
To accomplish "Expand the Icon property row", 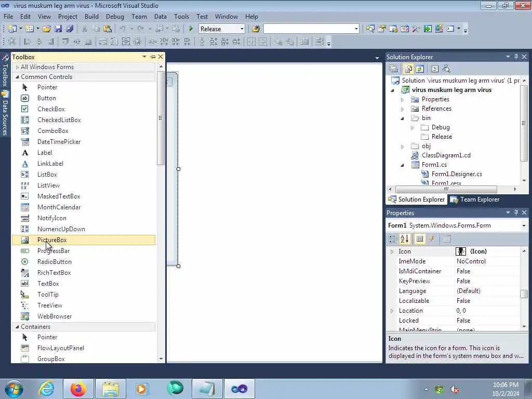I will [392, 252].
